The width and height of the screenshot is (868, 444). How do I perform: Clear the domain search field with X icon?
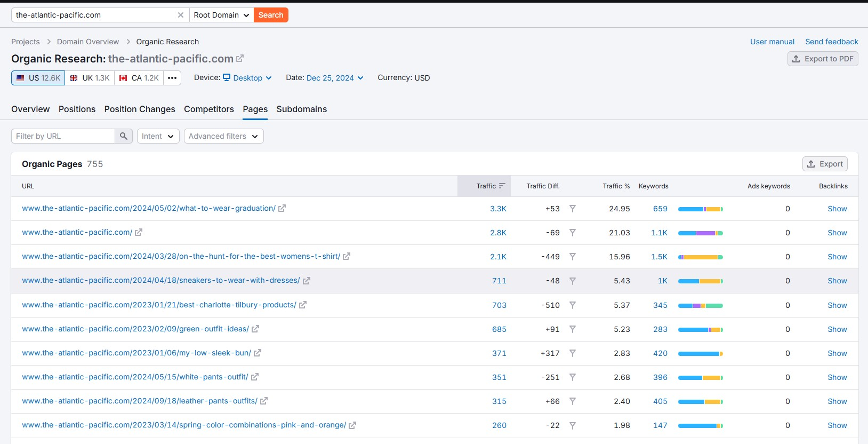pyautogui.click(x=181, y=15)
